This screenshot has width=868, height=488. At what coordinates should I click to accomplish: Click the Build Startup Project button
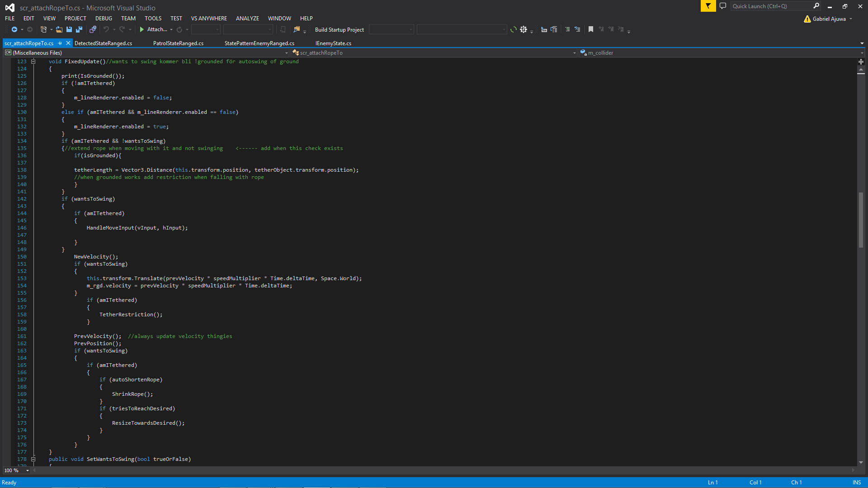(x=339, y=30)
